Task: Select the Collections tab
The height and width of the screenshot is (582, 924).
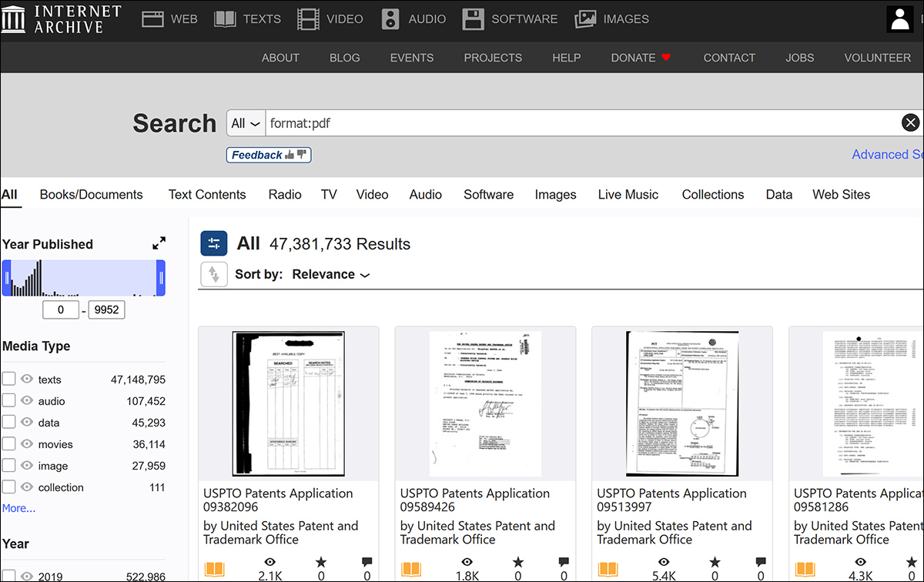Action: [713, 195]
